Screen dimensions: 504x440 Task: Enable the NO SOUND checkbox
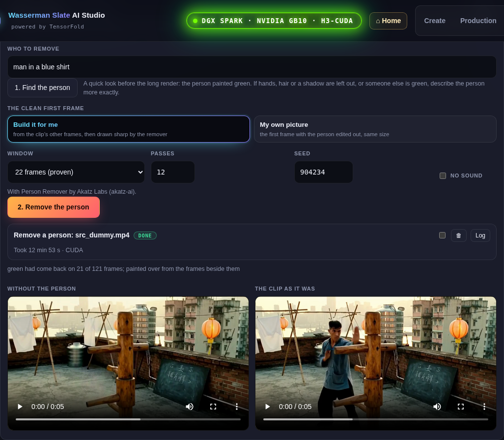pyautogui.click(x=443, y=176)
